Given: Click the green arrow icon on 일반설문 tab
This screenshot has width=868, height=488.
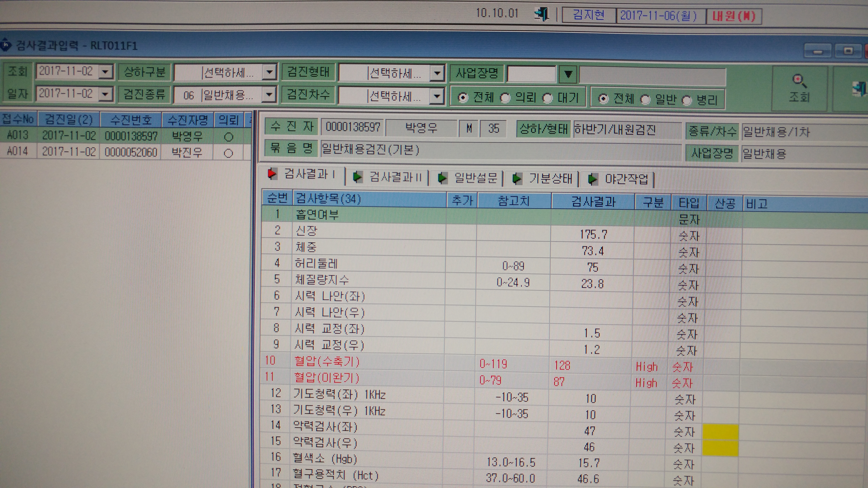Looking at the screenshot, I should pos(442,178).
